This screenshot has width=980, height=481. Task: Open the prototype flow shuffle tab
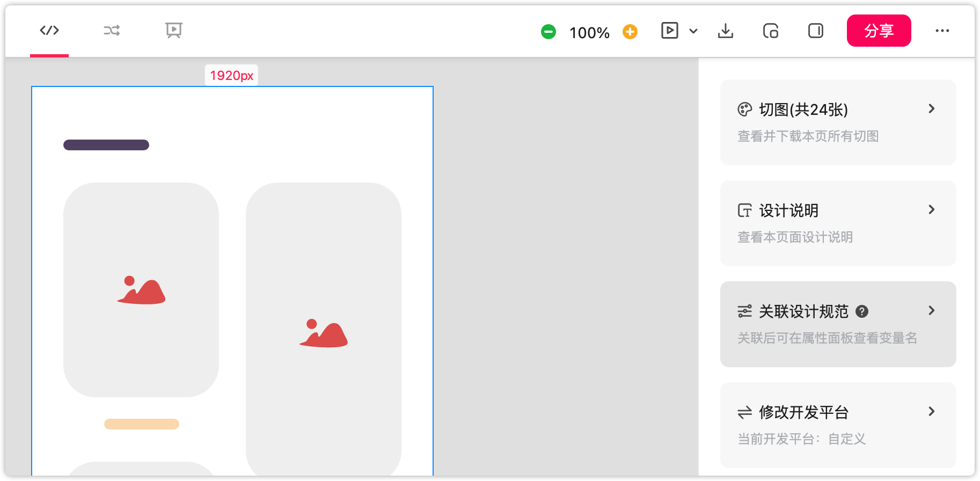[x=112, y=31]
